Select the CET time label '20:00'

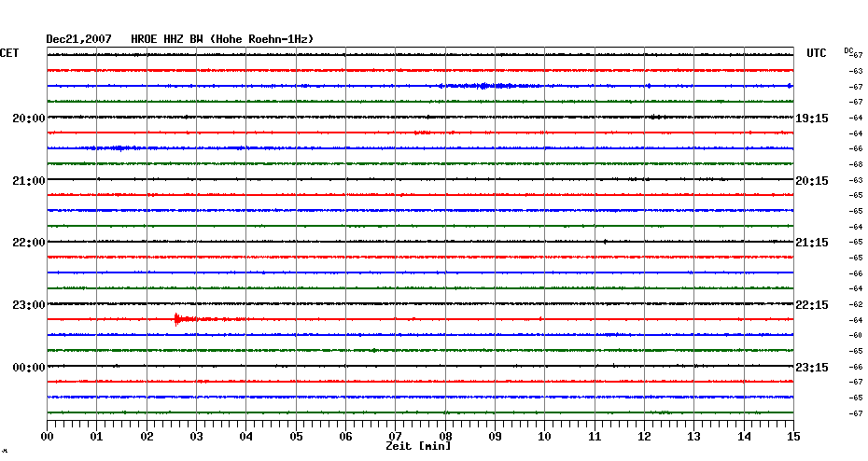click(x=29, y=119)
